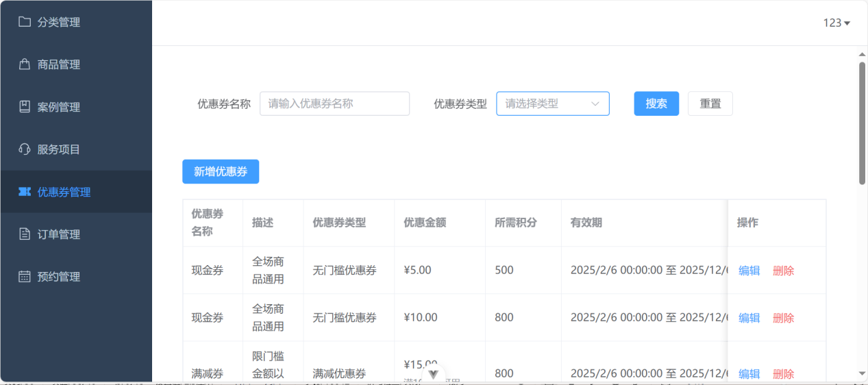Click the calendar icon beside 预约管理
The image size is (868, 385).
[x=25, y=277]
